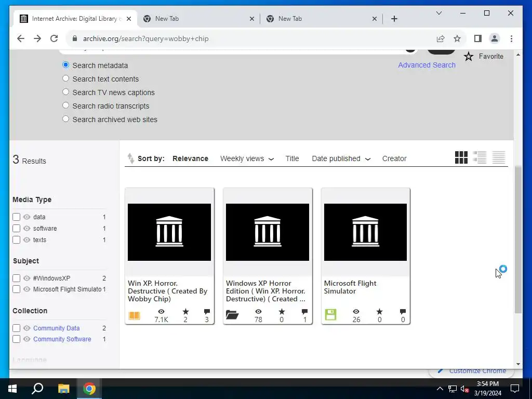This screenshot has width=532, height=399.
Task: Open the Windows Start menu
Action: [x=12, y=389]
